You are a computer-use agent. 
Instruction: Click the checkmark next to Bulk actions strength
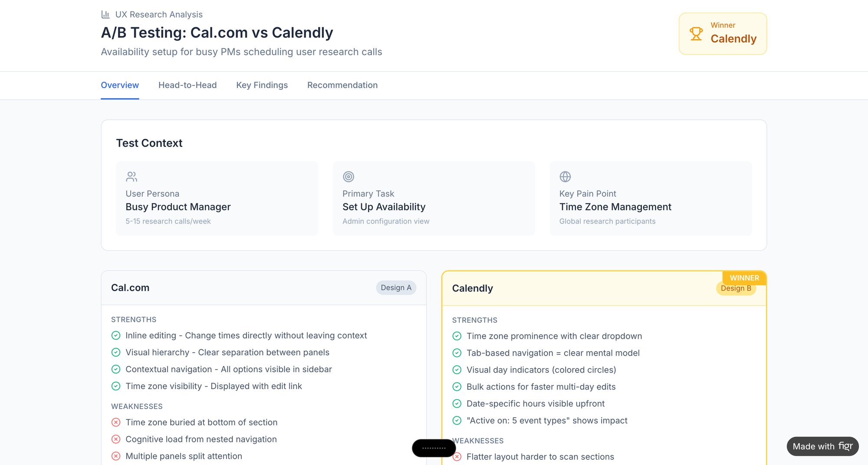point(457,386)
